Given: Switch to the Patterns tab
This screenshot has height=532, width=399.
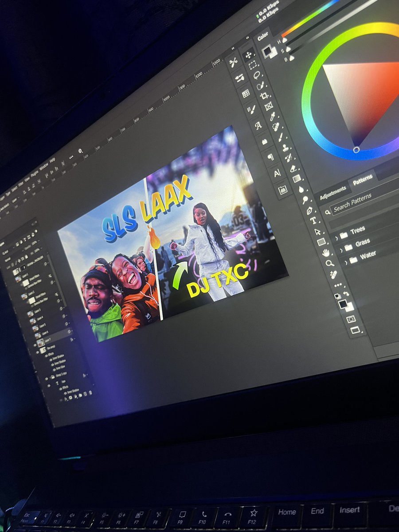Looking at the screenshot, I should click(363, 180).
